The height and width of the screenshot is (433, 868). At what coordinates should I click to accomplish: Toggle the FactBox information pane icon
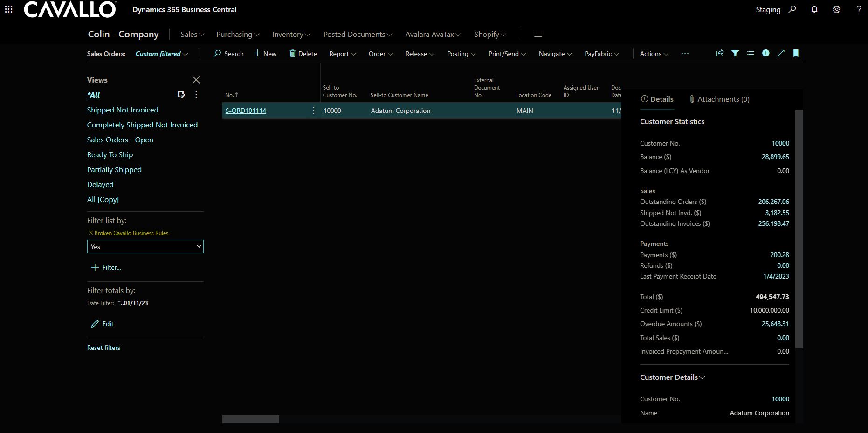coord(765,54)
